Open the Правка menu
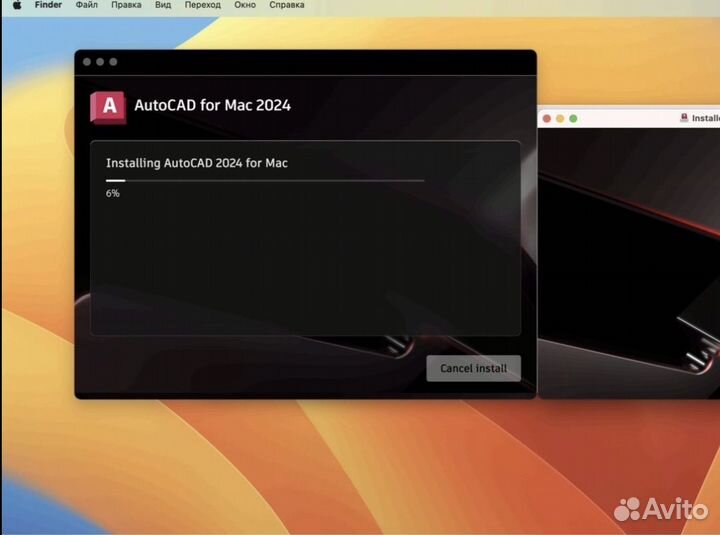The width and height of the screenshot is (720, 535). pos(126,5)
